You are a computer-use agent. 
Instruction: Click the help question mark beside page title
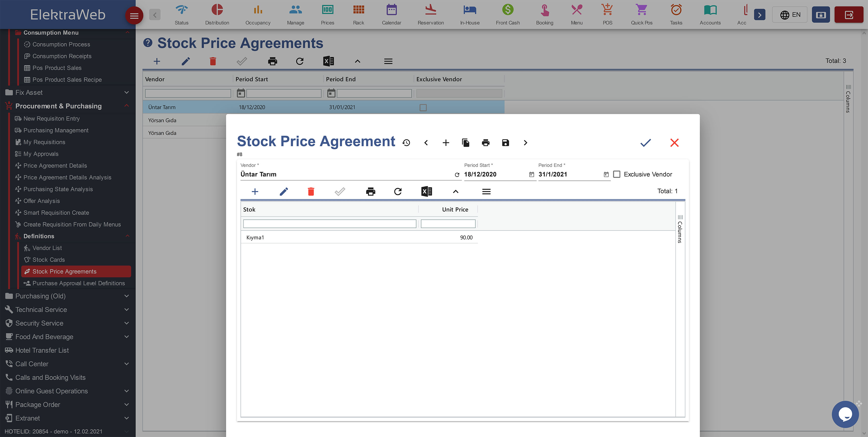(x=148, y=42)
